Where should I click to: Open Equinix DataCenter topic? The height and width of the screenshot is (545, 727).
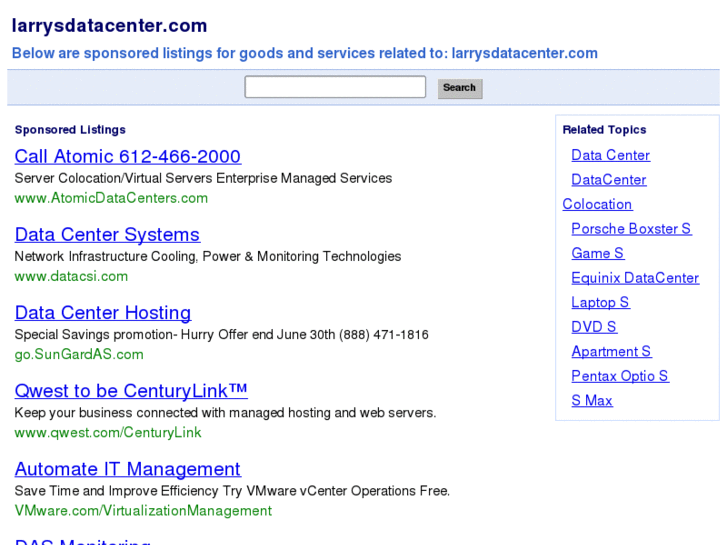point(635,278)
